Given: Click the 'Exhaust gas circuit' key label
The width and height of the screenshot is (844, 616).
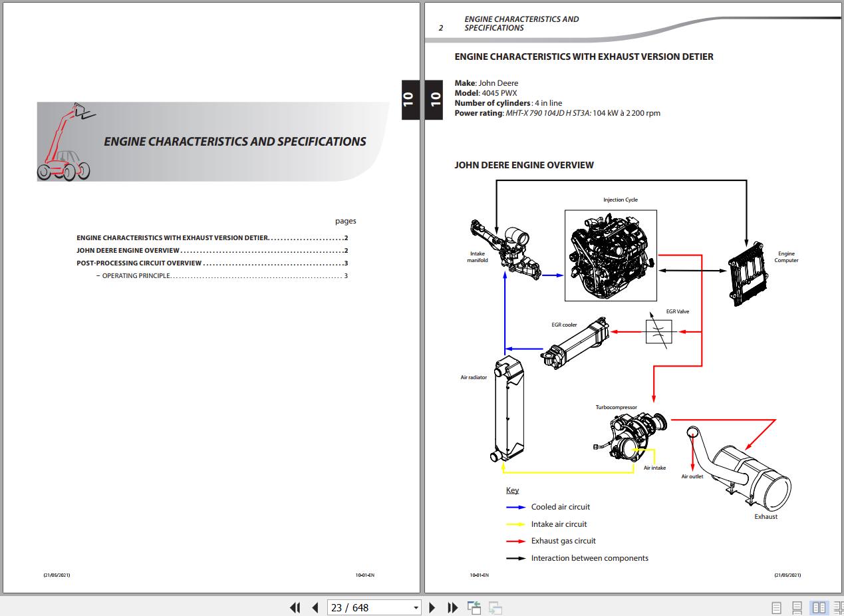Looking at the screenshot, I should coord(563,541).
